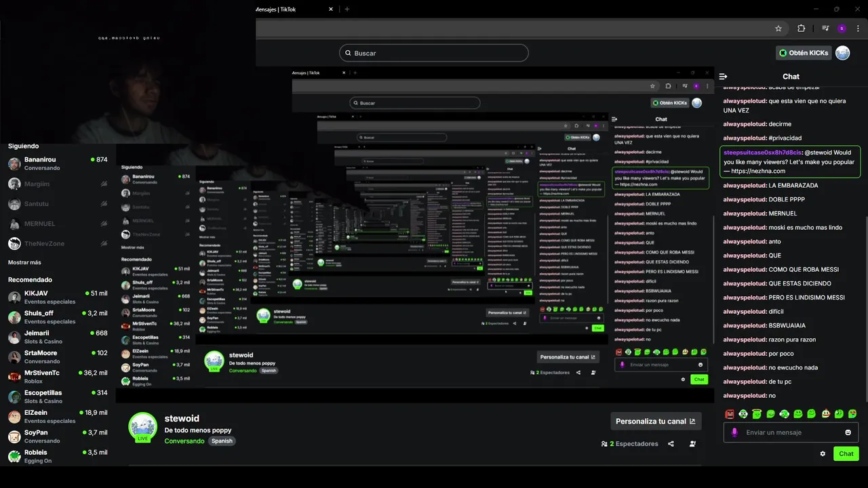Click the share stream icon
868x488 pixels.
pyautogui.click(x=671, y=444)
